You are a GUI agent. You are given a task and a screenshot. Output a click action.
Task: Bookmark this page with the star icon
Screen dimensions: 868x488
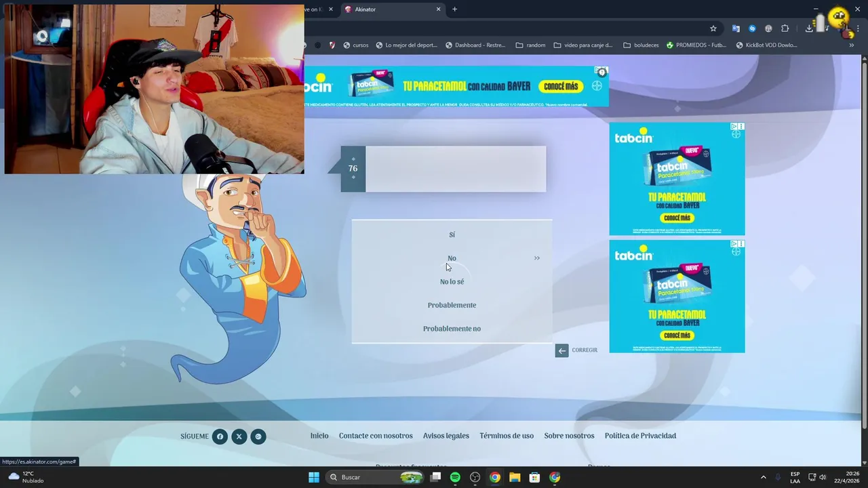tap(713, 28)
